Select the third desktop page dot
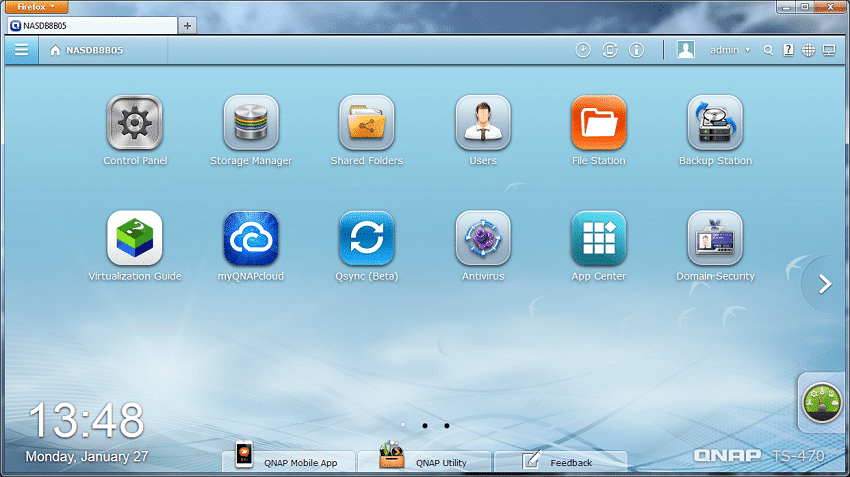850x477 pixels. pyautogui.click(x=447, y=426)
